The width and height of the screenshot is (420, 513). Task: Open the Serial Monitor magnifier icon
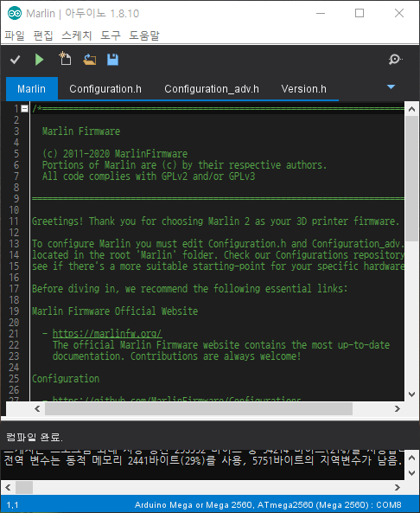tap(395, 60)
